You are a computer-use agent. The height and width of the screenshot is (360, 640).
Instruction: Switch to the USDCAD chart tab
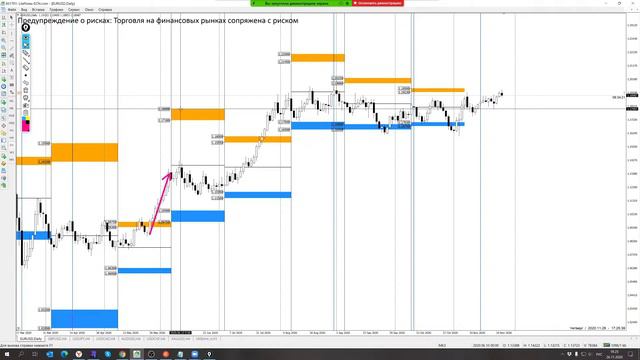click(x=106, y=339)
